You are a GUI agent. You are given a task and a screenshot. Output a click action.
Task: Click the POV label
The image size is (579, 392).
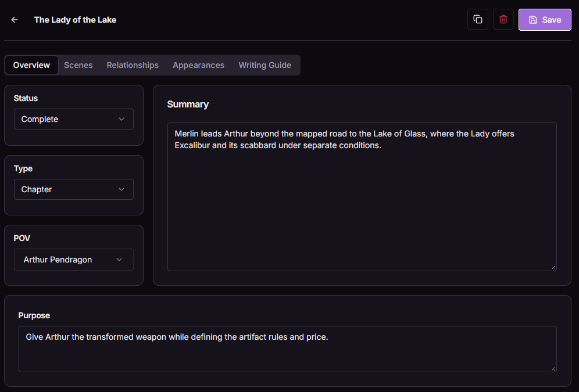pyautogui.click(x=22, y=238)
